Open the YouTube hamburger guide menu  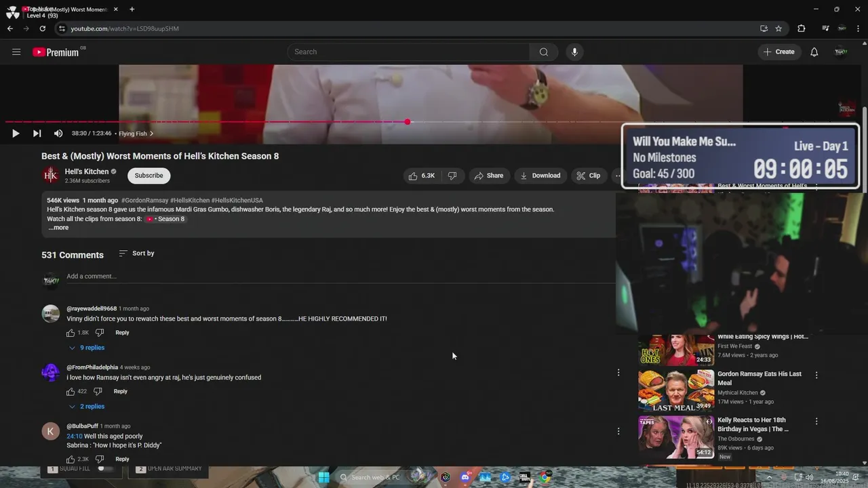[x=16, y=52]
